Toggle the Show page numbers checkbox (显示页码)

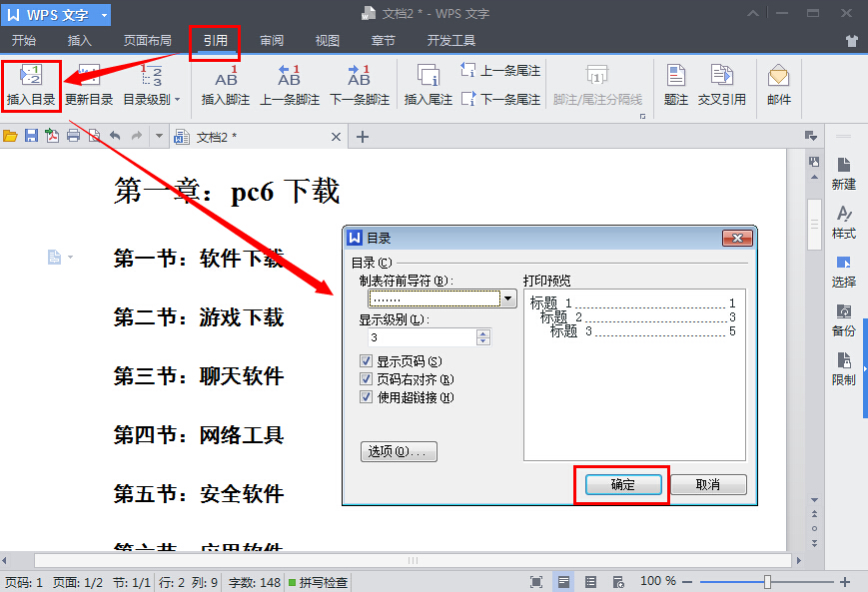tap(367, 361)
